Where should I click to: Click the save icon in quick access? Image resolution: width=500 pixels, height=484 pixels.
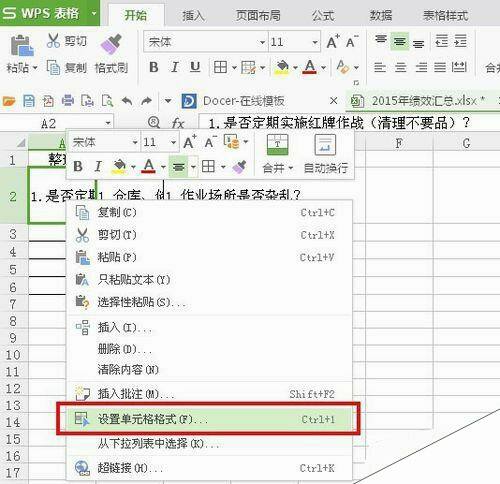click(29, 101)
